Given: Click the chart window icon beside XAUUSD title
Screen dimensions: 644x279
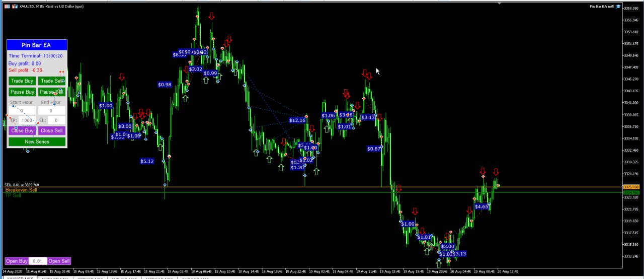Looking at the screenshot, I should point(7,7).
